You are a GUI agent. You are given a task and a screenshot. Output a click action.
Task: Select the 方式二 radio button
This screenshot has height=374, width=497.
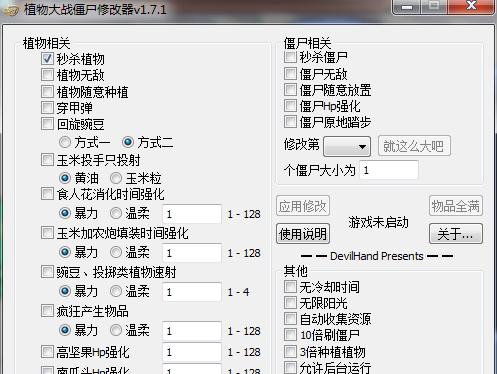point(128,142)
